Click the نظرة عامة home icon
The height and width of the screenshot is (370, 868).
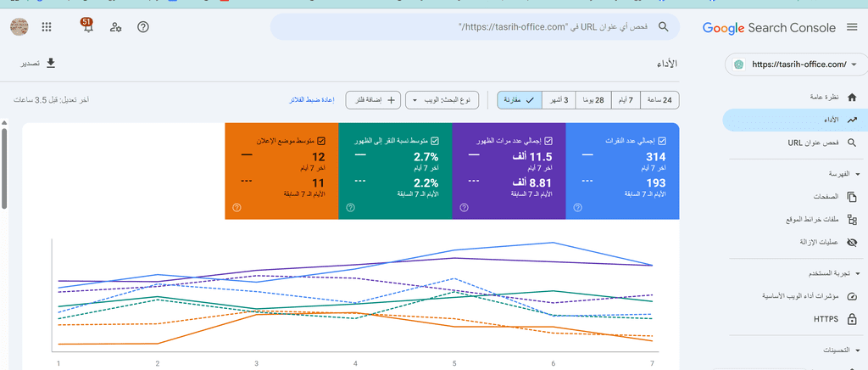click(852, 97)
